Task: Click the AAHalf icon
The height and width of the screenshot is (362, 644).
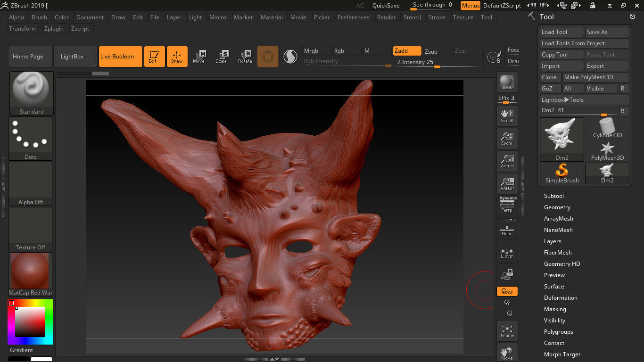Action: [x=507, y=184]
